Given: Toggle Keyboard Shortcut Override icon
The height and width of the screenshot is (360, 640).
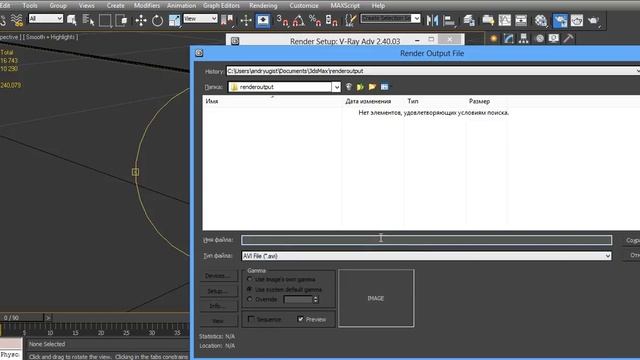Looking at the screenshot, I should (262, 20).
